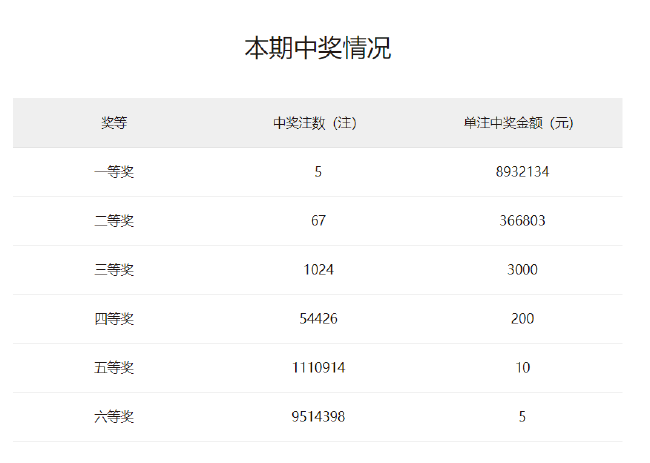Click the 200 prize amount cell
650x463 pixels.
pos(522,319)
